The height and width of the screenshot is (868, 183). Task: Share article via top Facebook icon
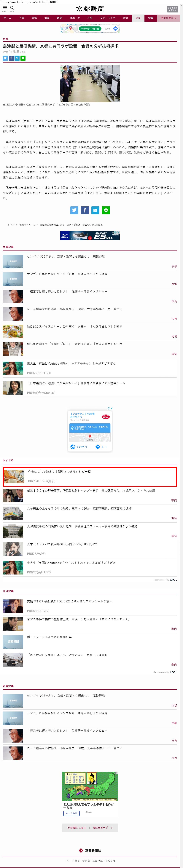tap(11, 58)
